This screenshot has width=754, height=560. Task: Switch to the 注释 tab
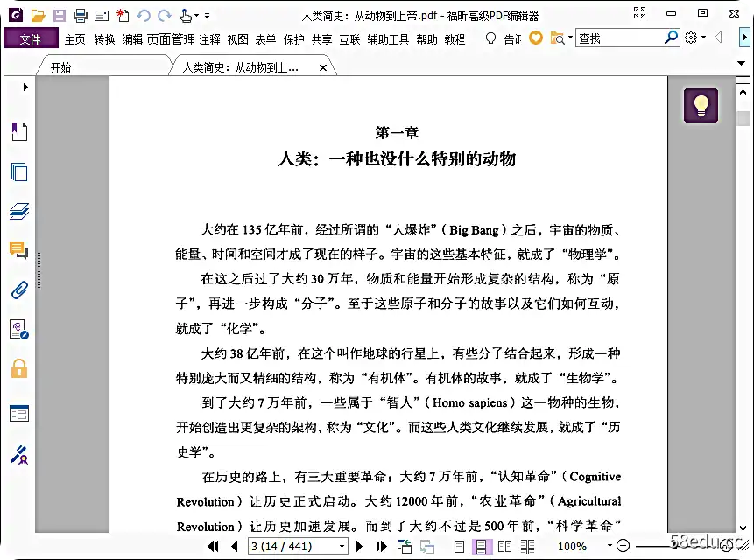[x=209, y=39]
